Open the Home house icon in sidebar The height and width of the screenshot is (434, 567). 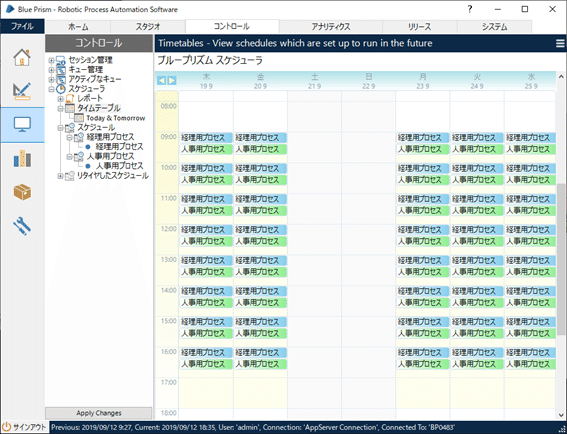click(x=22, y=57)
